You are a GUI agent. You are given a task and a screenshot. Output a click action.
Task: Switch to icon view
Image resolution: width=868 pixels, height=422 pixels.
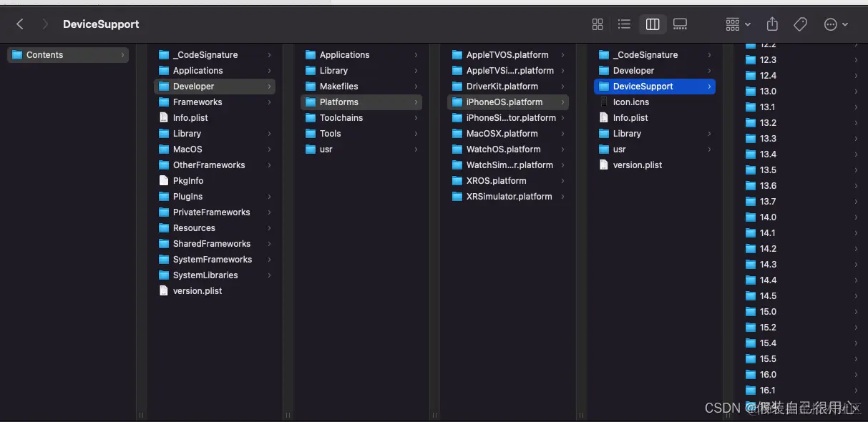click(x=598, y=24)
